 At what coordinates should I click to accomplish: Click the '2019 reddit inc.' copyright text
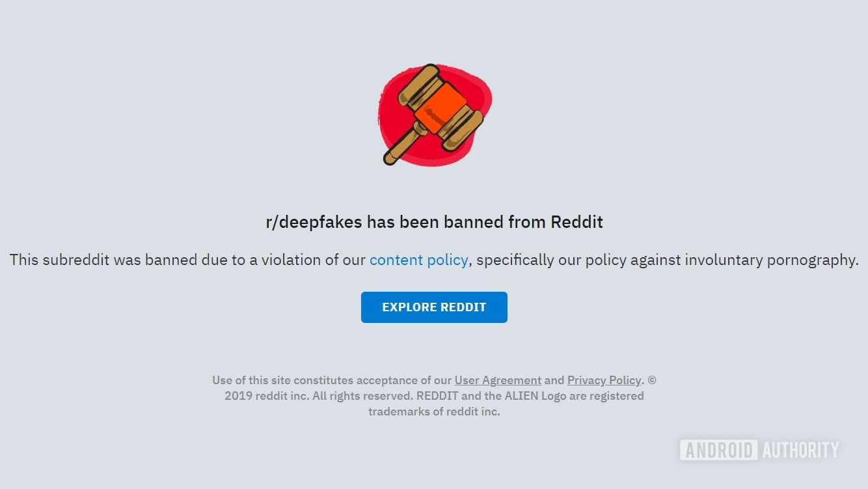[x=267, y=396]
